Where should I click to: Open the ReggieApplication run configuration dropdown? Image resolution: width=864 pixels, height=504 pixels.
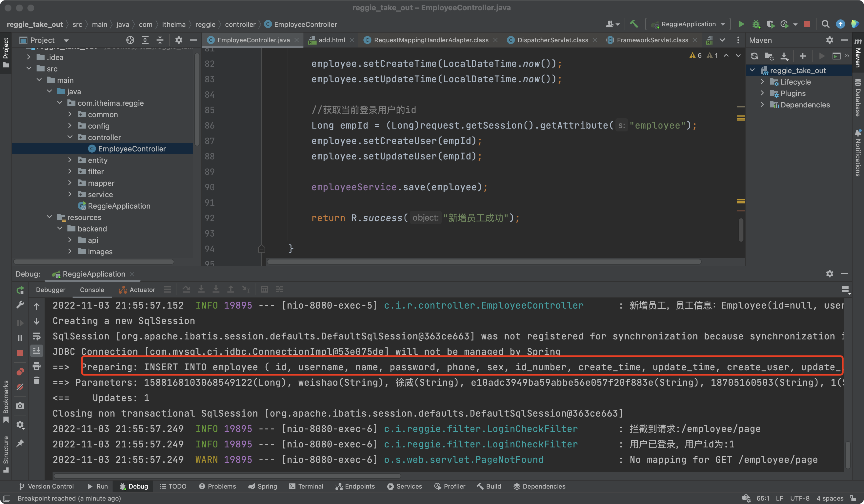(x=688, y=24)
